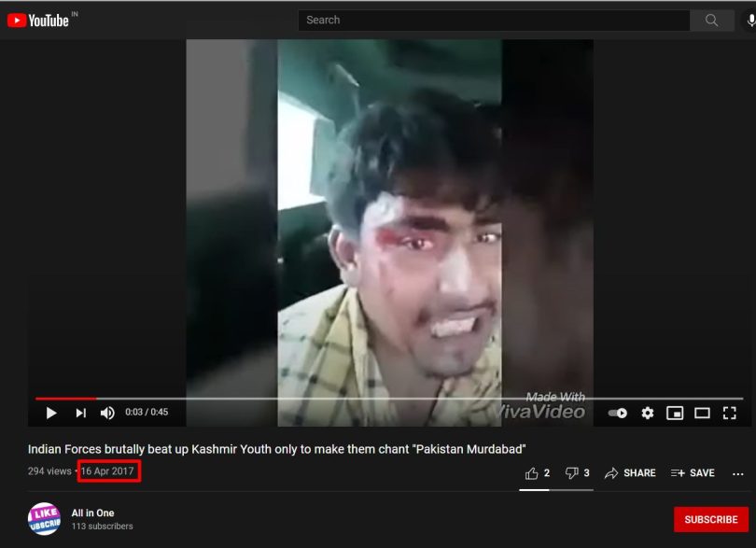This screenshot has width=756, height=548.
Task: Enable miniplayer mode
Action: [675, 413]
